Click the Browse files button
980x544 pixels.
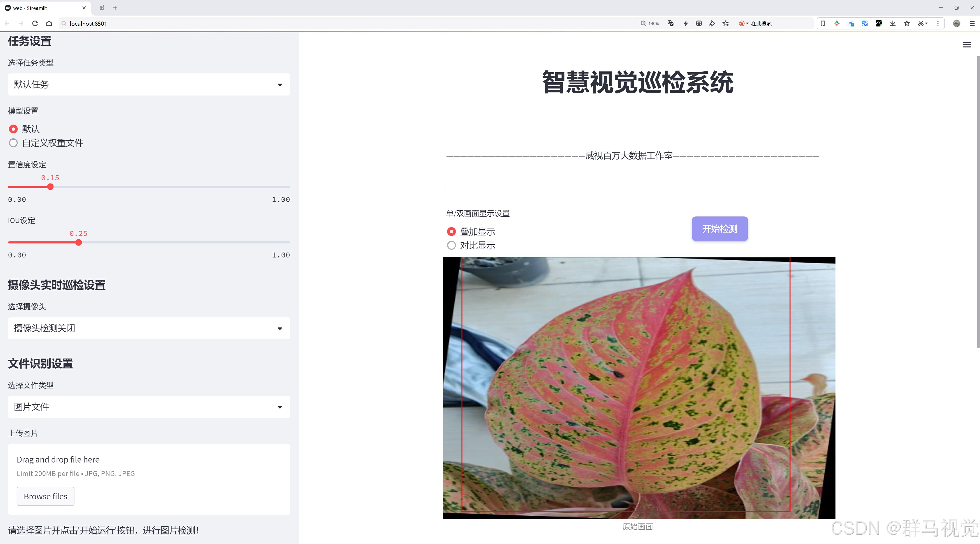(x=45, y=496)
